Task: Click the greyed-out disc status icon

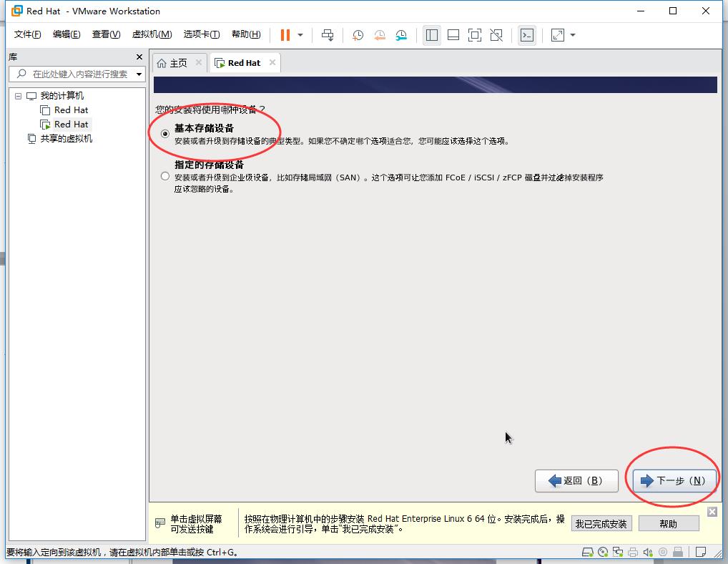Action: [663, 553]
